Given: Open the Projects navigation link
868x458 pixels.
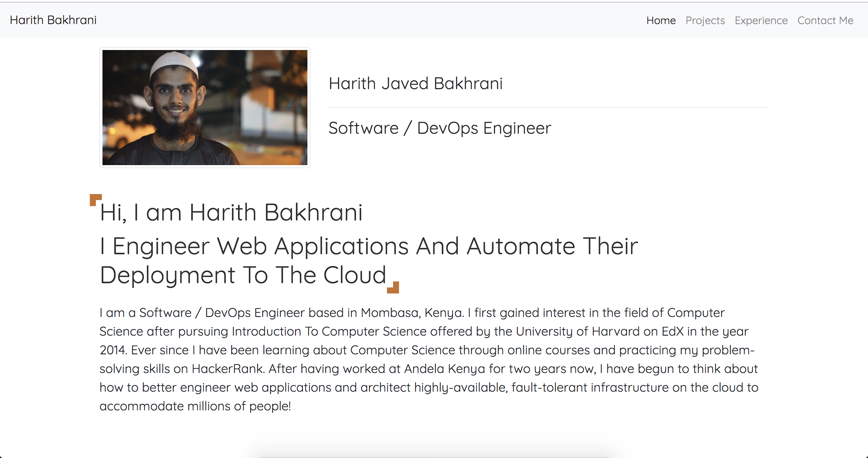Looking at the screenshot, I should click(705, 20).
